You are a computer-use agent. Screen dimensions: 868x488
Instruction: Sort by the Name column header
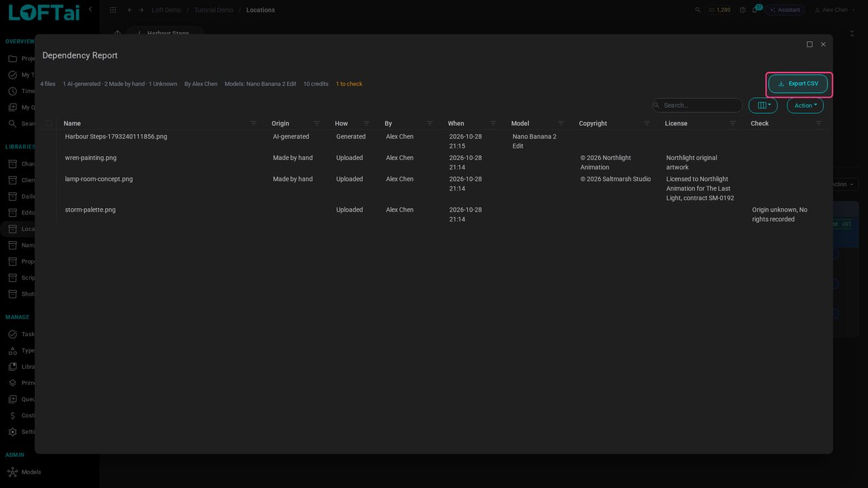click(72, 123)
